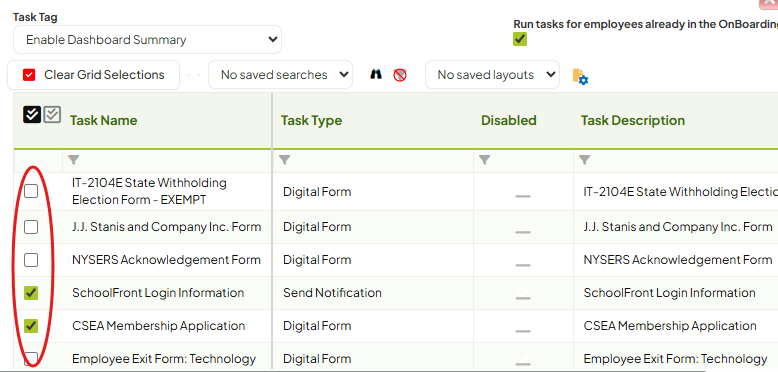Image resolution: width=778 pixels, height=372 pixels.
Task: Click the red clear-search icon
Action: [x=400, y=75]
